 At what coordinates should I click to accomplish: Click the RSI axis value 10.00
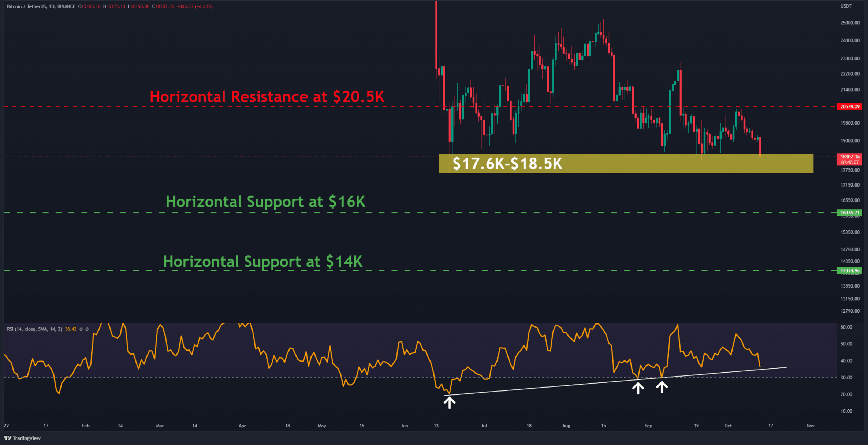point(846,411)
